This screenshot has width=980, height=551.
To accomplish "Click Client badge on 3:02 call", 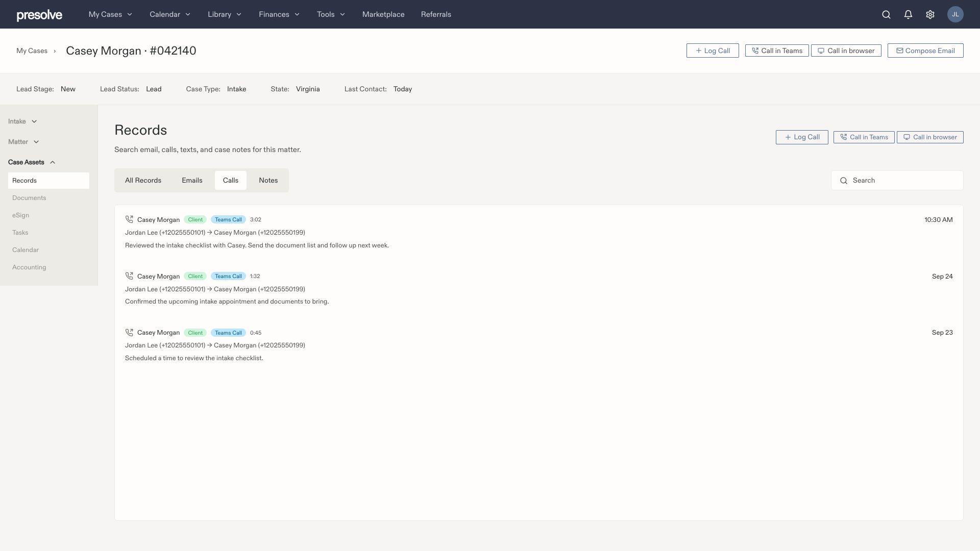I will (195, 219).
